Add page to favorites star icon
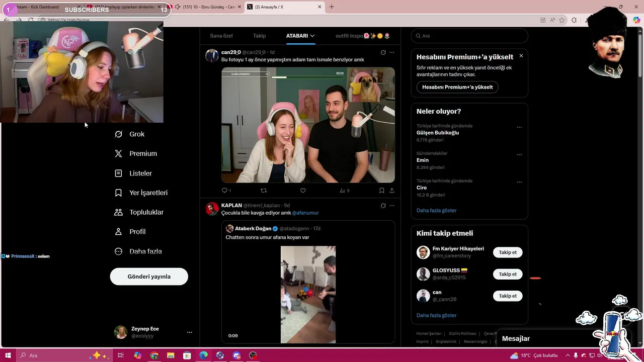Viewport: 644px width, 362px height. click(562, 20)
